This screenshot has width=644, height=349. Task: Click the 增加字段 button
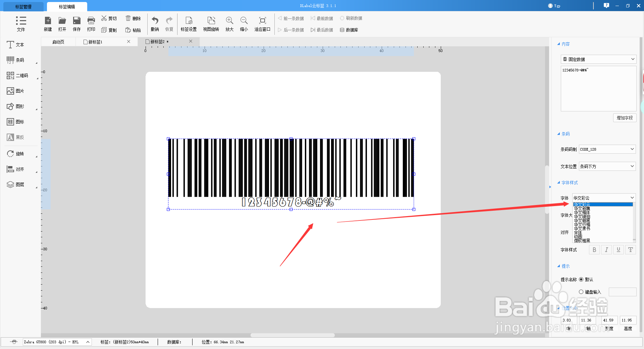click(625, 118)
